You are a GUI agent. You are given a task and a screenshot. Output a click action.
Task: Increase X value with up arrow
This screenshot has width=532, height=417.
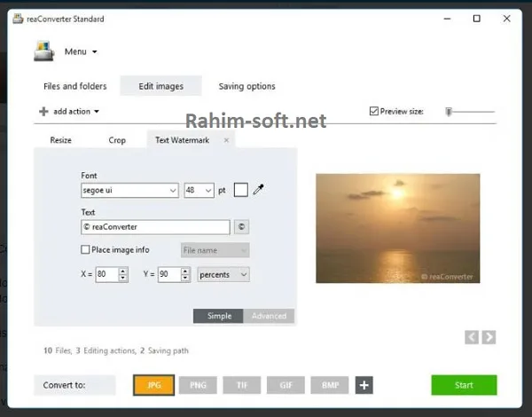tap(123, 271)
